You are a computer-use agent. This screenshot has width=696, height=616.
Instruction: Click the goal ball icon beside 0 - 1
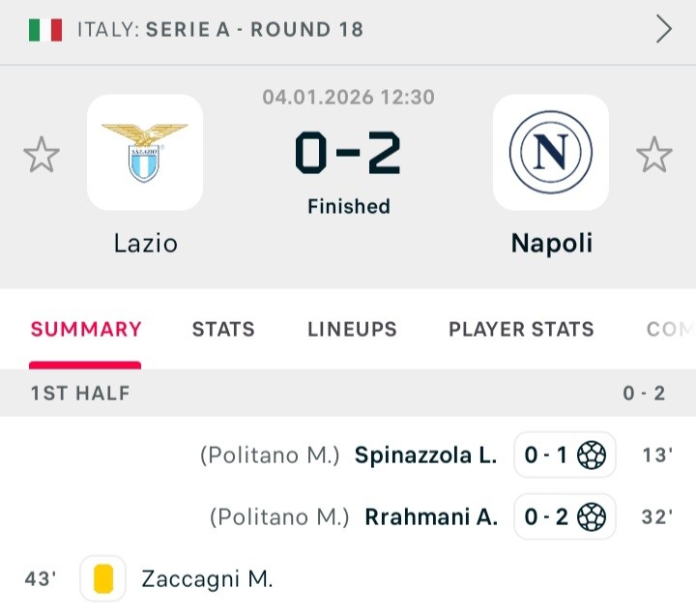click(592, 455)
